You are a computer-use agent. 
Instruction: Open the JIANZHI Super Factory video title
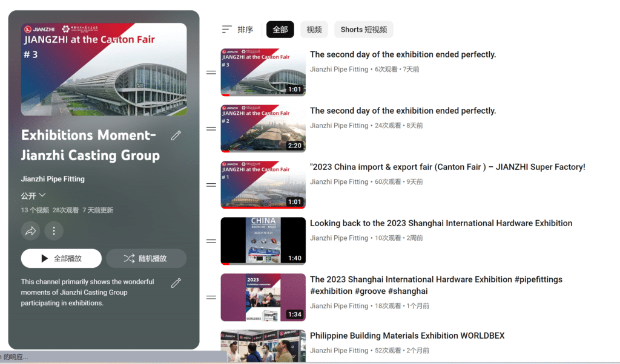coord(447,167)
